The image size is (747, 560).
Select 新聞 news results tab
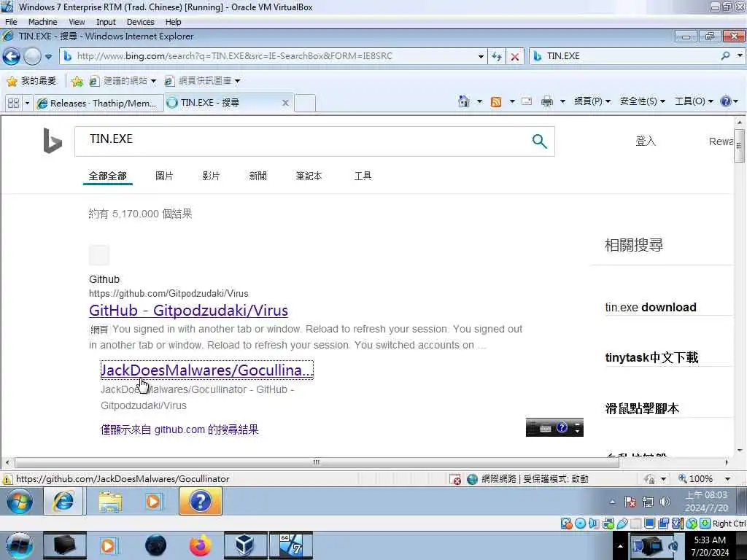[258, 176]
